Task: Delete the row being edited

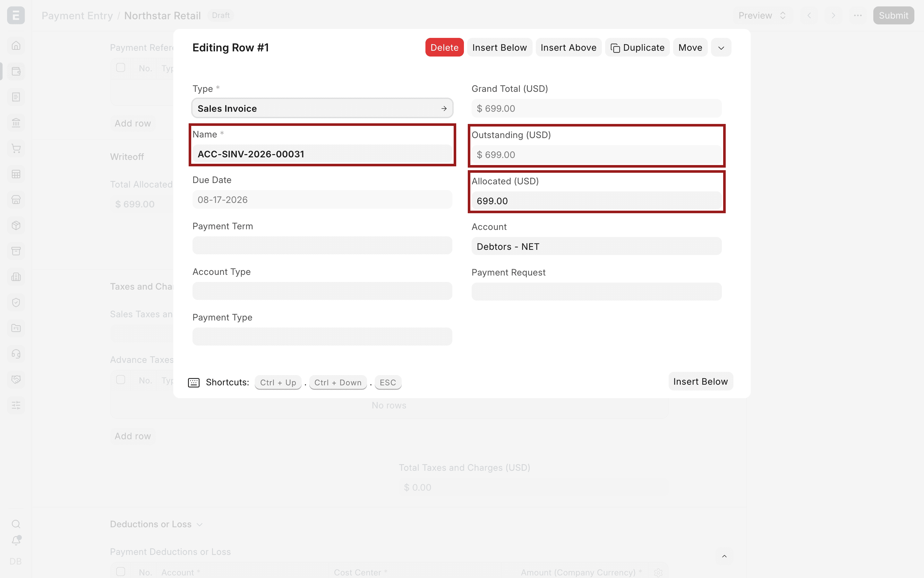Action: [x=444, y=48]
